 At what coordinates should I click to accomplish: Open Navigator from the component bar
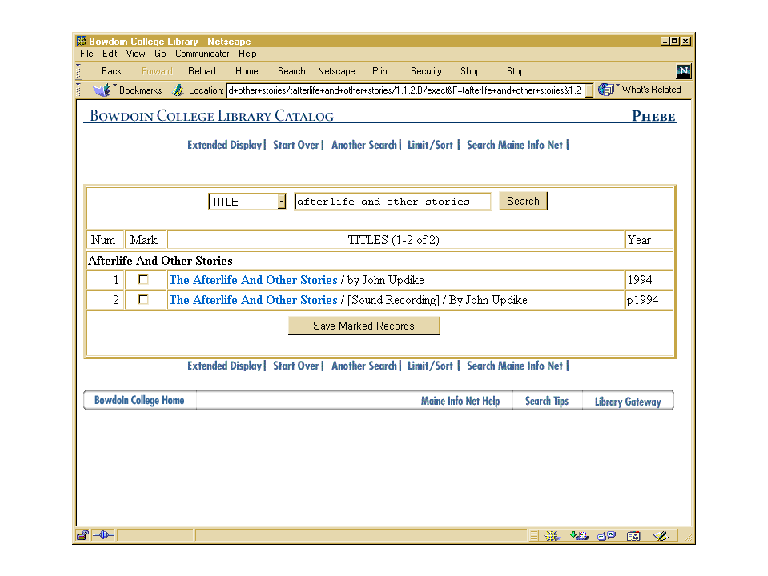tap(552, 536)
